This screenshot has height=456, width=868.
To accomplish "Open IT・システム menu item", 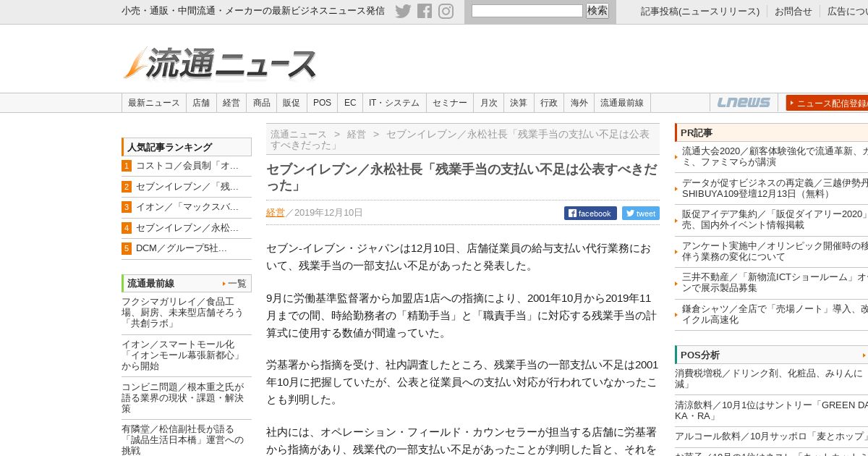I will pyautogui.click(x=394, y=103).
